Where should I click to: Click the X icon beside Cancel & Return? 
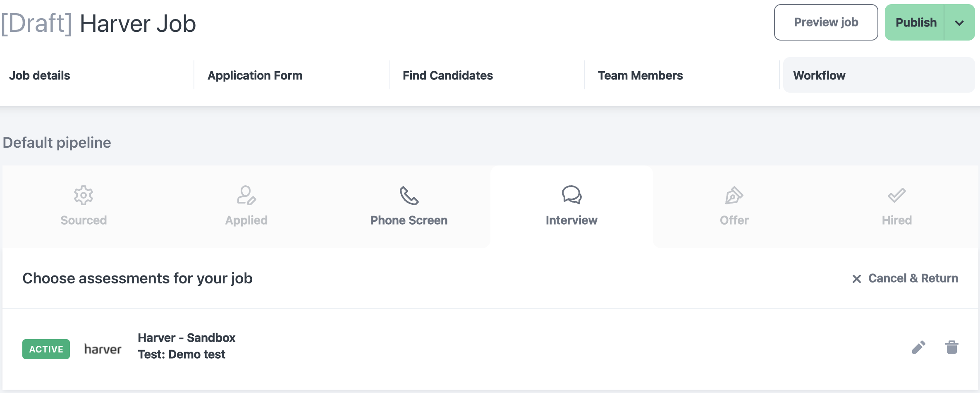tap(857, 279)
